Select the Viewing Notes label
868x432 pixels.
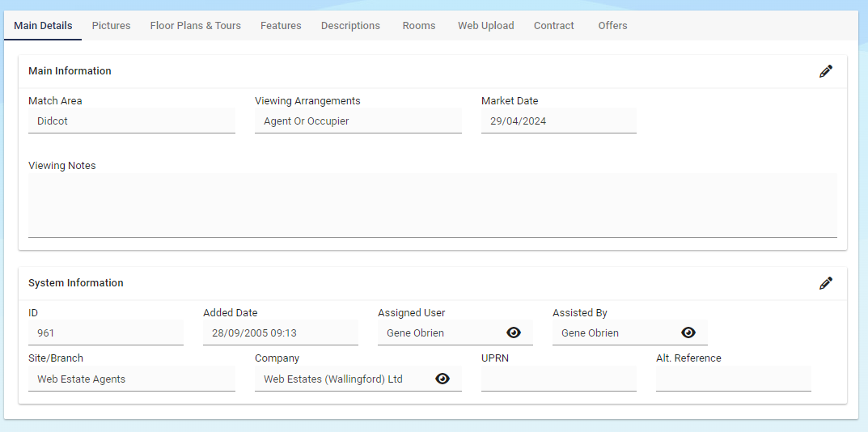coord(62,166)
